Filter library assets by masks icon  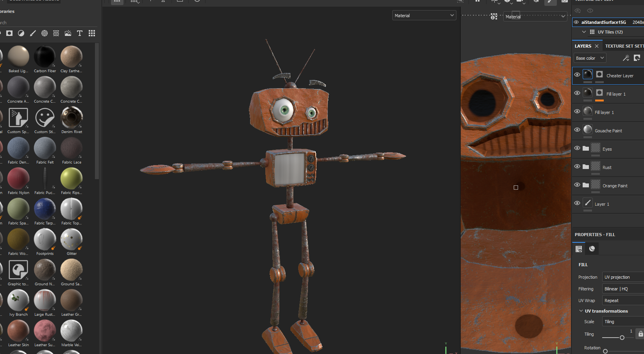9,33
